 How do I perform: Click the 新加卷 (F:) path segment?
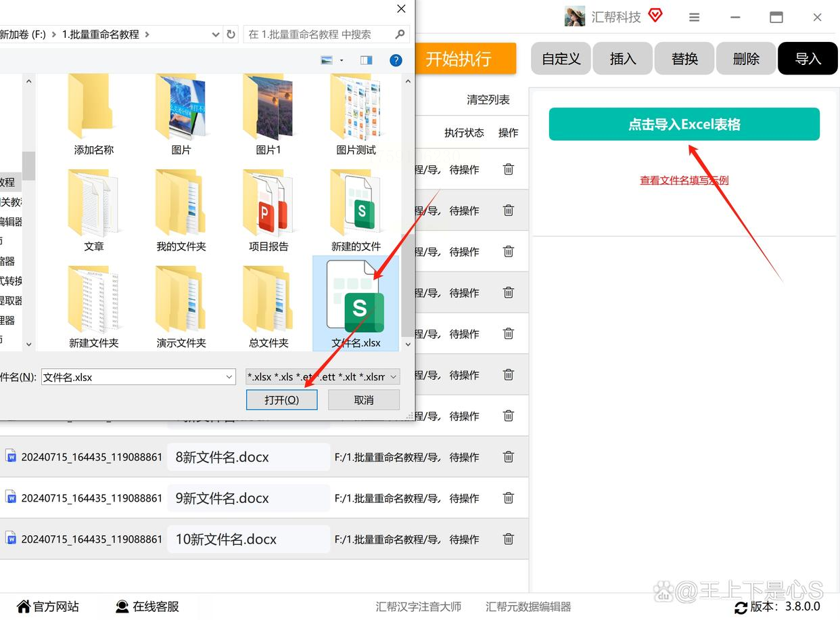pos(23,34)
